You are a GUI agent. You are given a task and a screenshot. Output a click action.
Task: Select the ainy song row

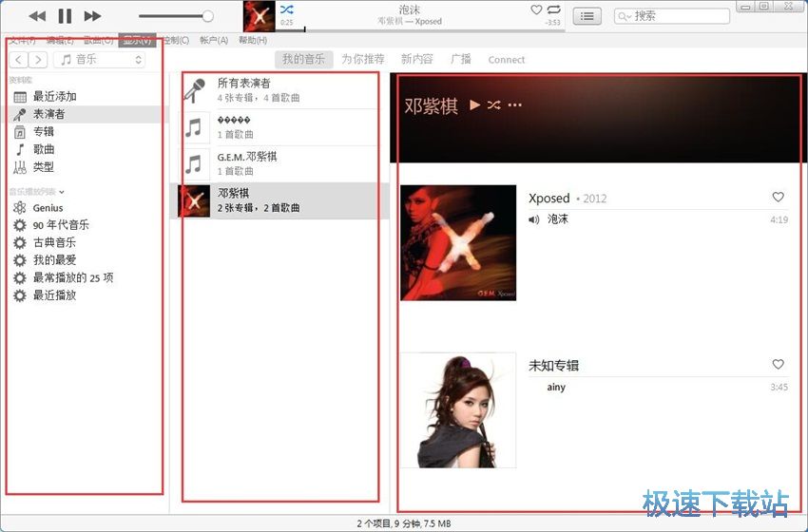point(658,388)
